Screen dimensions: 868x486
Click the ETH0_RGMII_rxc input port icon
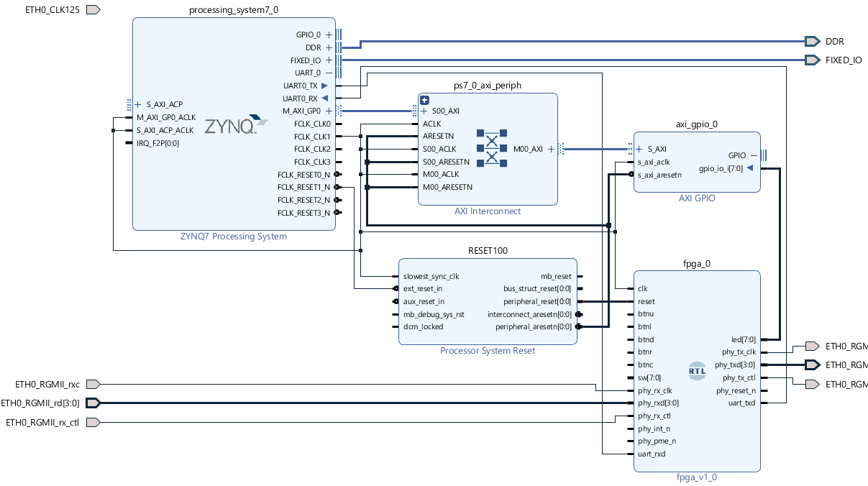click(92, 384)
